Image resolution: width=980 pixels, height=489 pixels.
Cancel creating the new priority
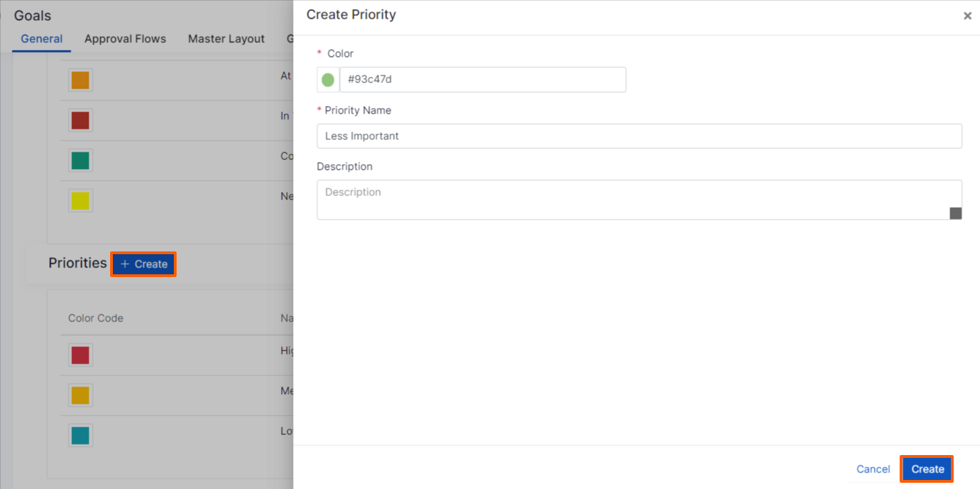872,469
